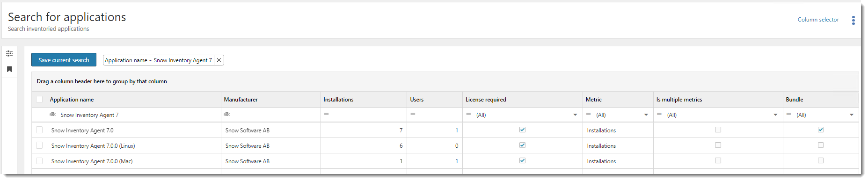Open the filter settings sidebar icon
The image size is (868, 181).
click(9, 53)
